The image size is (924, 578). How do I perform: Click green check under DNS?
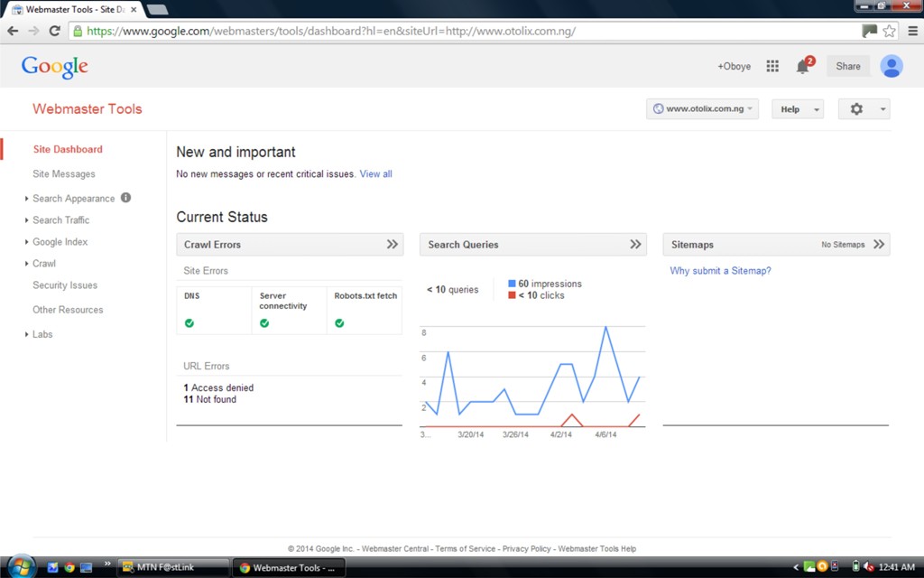(189, 322)
